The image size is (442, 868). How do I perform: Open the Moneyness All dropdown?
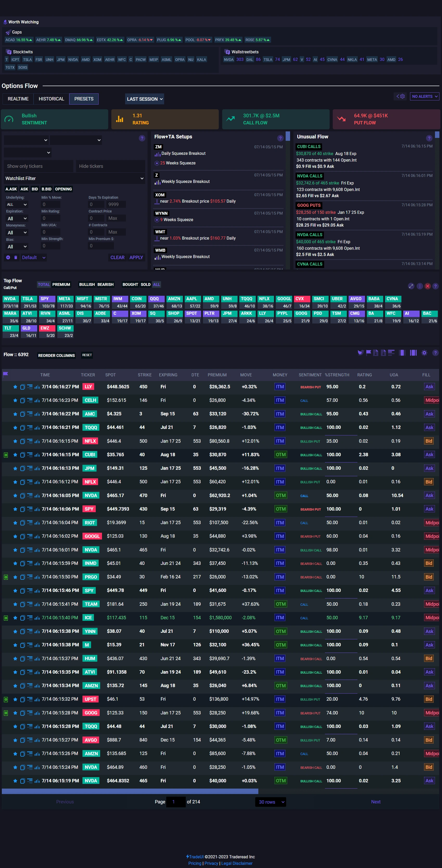coord(17,233)
